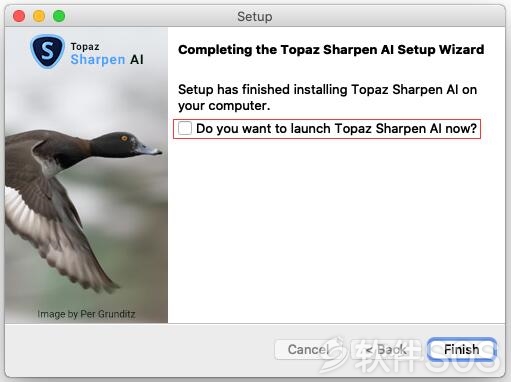511x382 pixels.
Task: Click the Topaz Sharpen AI shield logo
Action: (x=47, y=51)
